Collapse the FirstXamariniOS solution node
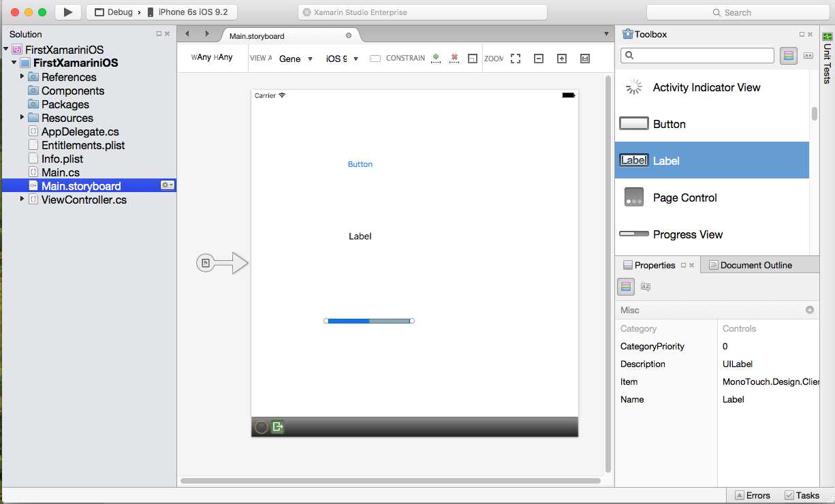The image size is (835, 504). click(6, 49)
